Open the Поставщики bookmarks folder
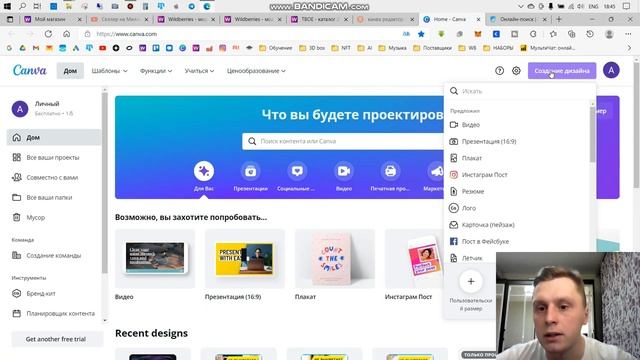 (x=433, y=48)
